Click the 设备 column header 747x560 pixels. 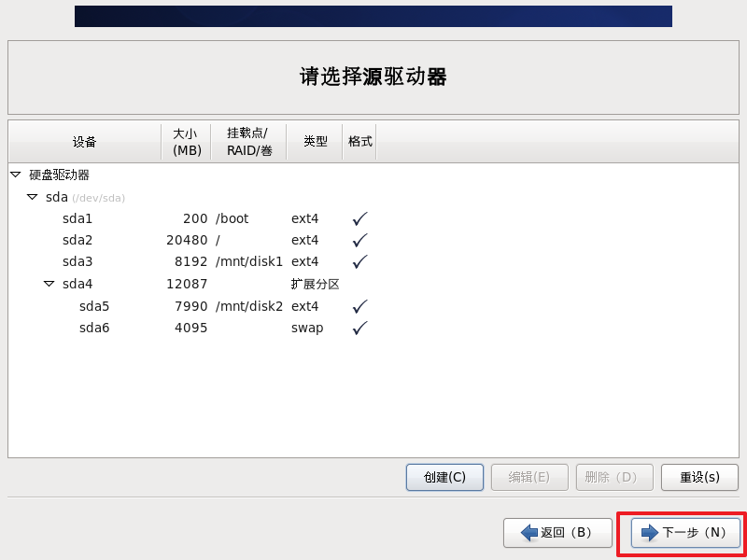coord(85,142)
